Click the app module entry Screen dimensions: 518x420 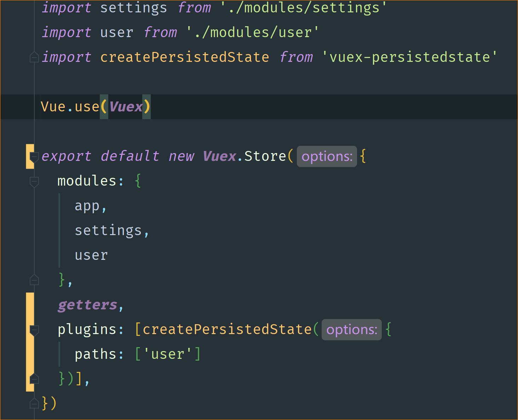pos(87,205)
